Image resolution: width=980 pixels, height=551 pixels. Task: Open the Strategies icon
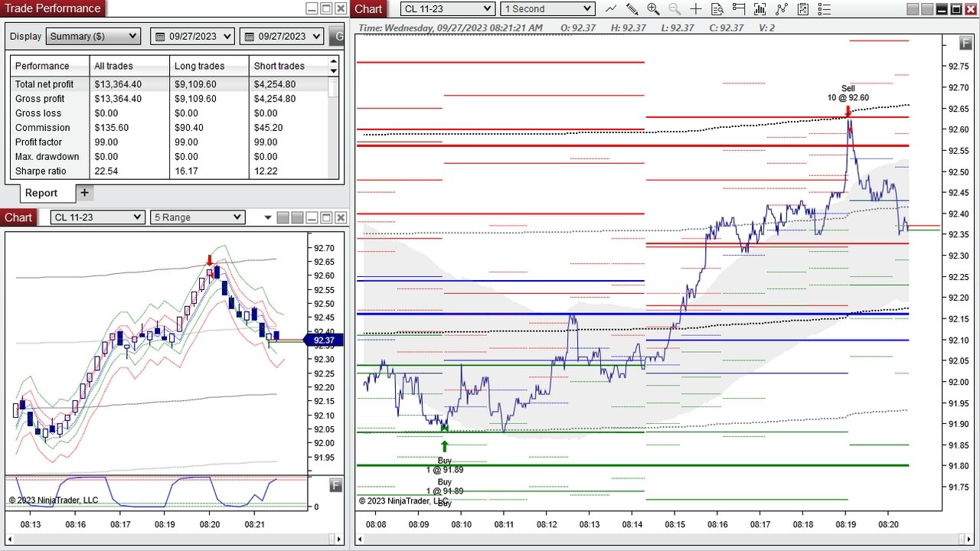coord(802,9)
